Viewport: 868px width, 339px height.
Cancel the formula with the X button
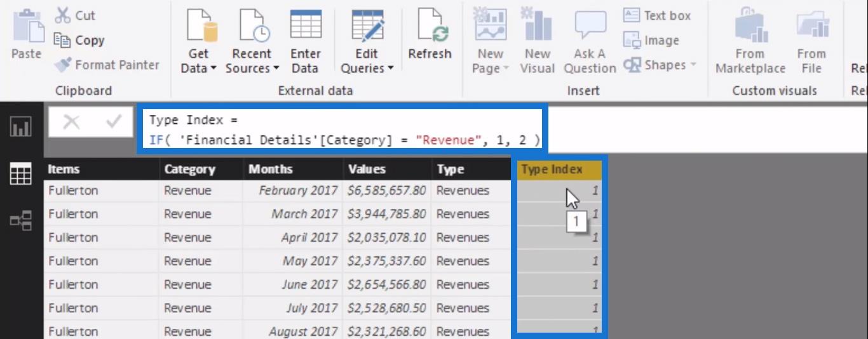[71, 122]
